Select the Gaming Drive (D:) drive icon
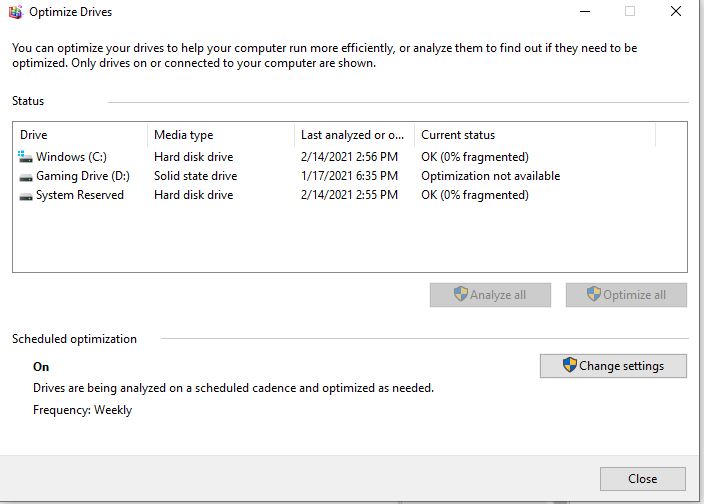 26,177
